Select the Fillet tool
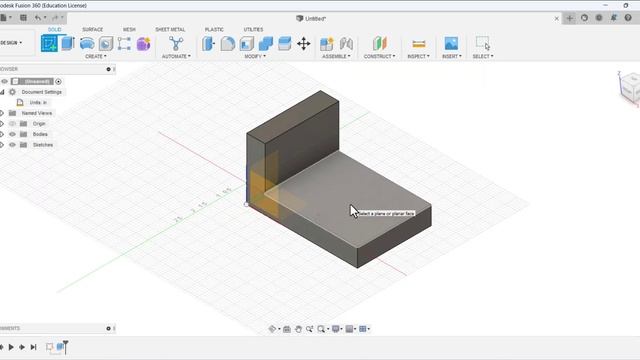The image size is (640, 360). click(227, 43)
